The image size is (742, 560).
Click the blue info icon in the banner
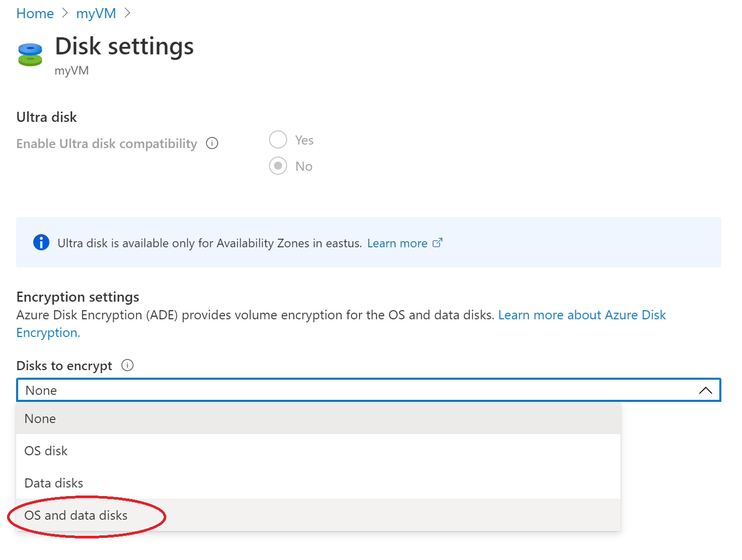41,242
